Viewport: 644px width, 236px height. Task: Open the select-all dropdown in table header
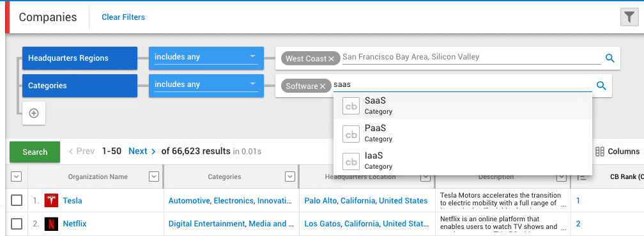(16, 177)
